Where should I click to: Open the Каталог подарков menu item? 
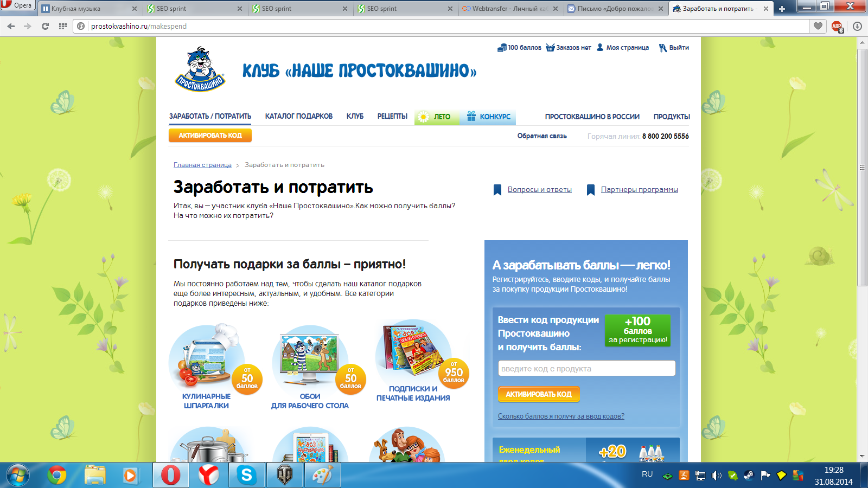(299, 117)
